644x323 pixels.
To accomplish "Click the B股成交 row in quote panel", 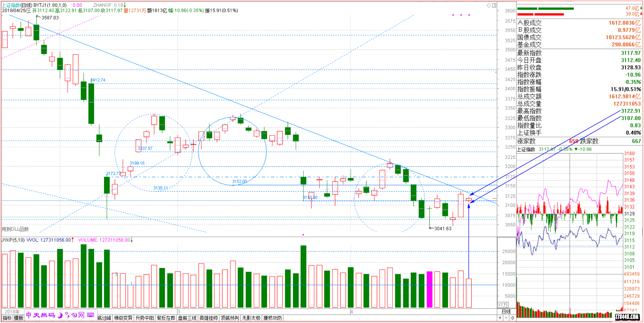I will pyautogui.click(x=579, y=30).
